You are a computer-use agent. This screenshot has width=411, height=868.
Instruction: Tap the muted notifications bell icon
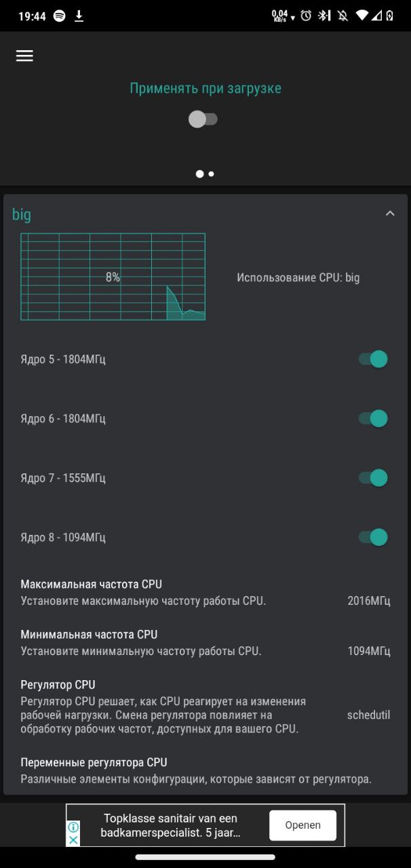(x=344, y=16)
